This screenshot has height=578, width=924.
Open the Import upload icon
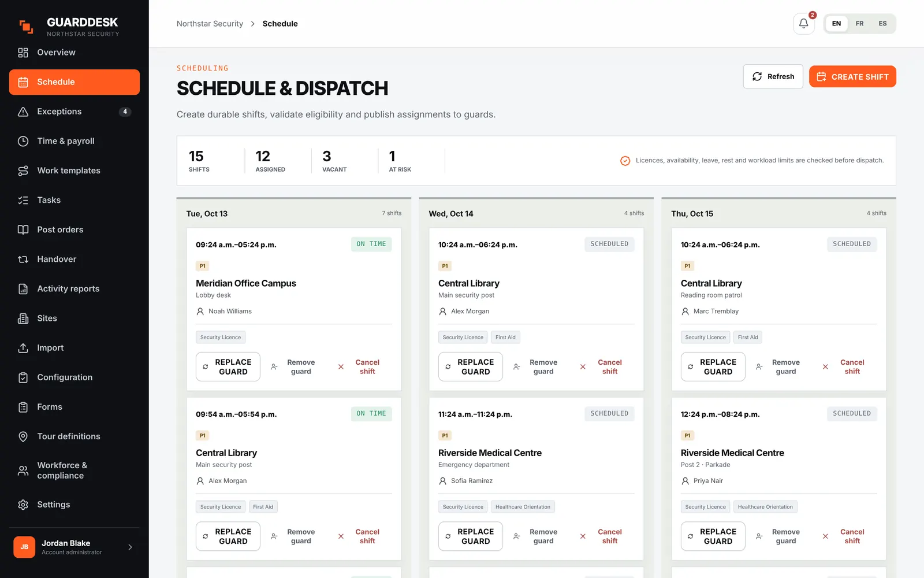23,348
